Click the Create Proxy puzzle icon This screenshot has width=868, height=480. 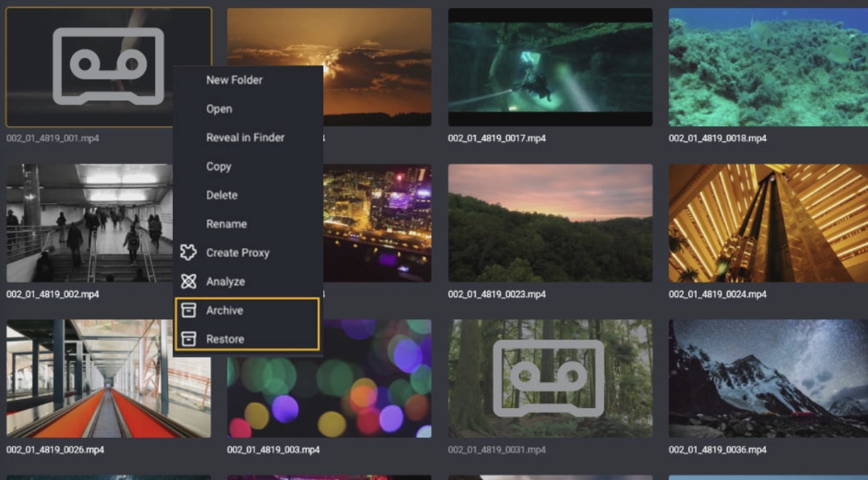click(188, 252)
